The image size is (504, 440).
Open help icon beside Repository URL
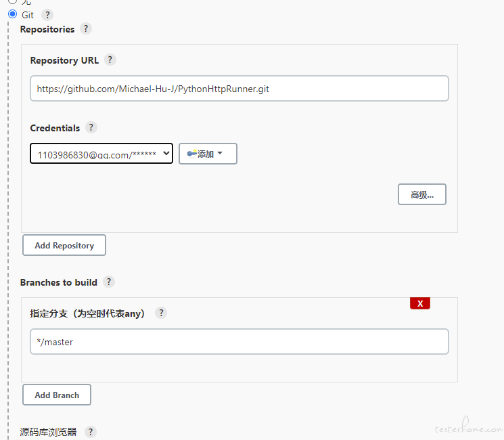(x=110, y=60)
